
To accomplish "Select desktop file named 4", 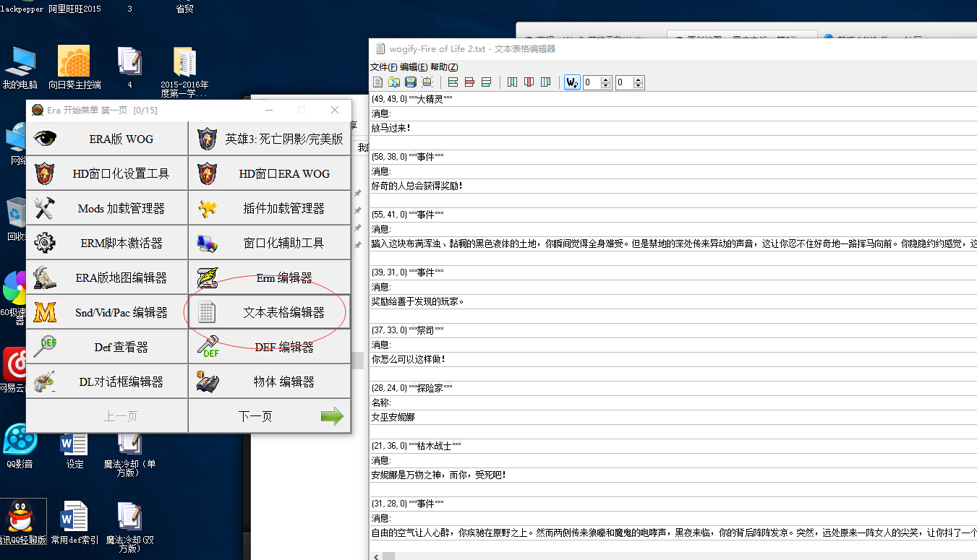I will tap(129, 67).
